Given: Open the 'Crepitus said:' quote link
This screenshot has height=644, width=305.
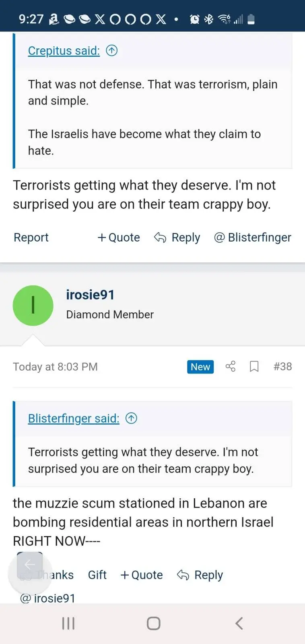Looking at the screenshot, I should coord(64,51).
